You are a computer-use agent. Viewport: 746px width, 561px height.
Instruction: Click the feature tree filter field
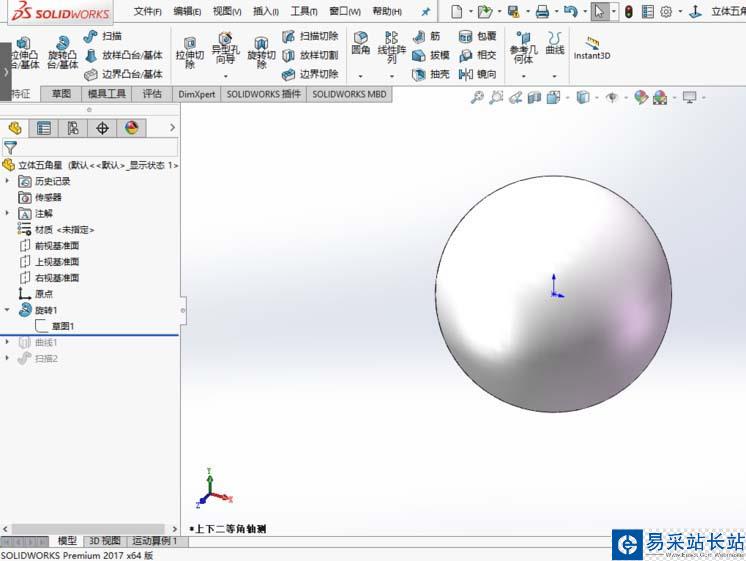click(90, 148)
